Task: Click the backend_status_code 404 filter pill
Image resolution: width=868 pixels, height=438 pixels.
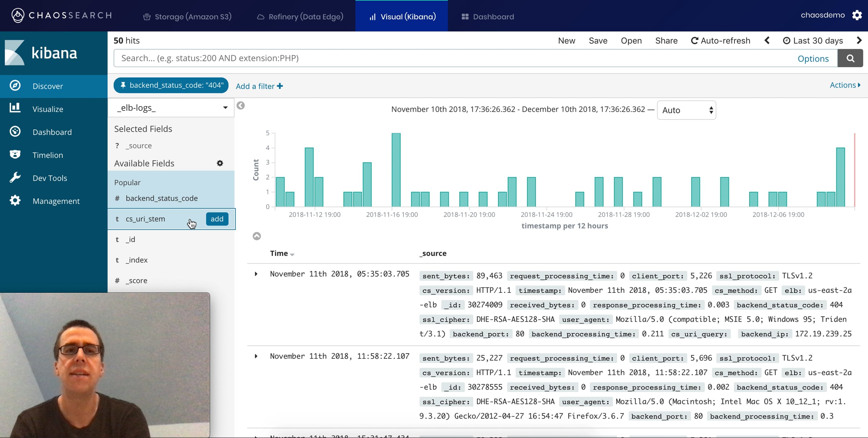Action: [x=171, y=85]
